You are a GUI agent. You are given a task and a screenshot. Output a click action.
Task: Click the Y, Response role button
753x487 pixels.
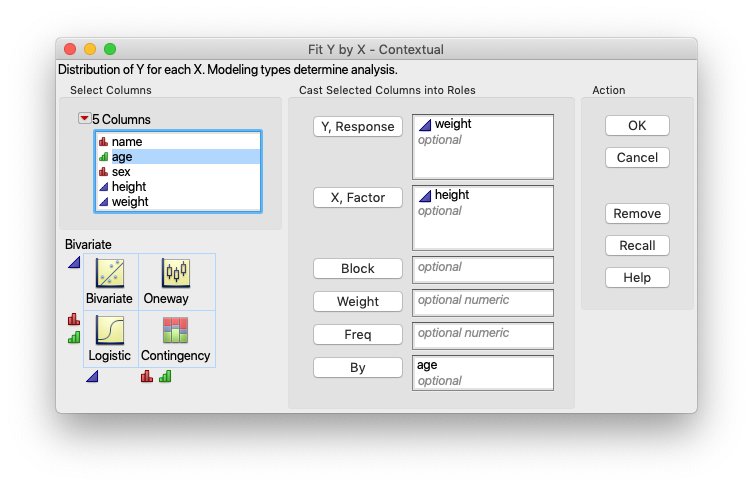(358, 127)
